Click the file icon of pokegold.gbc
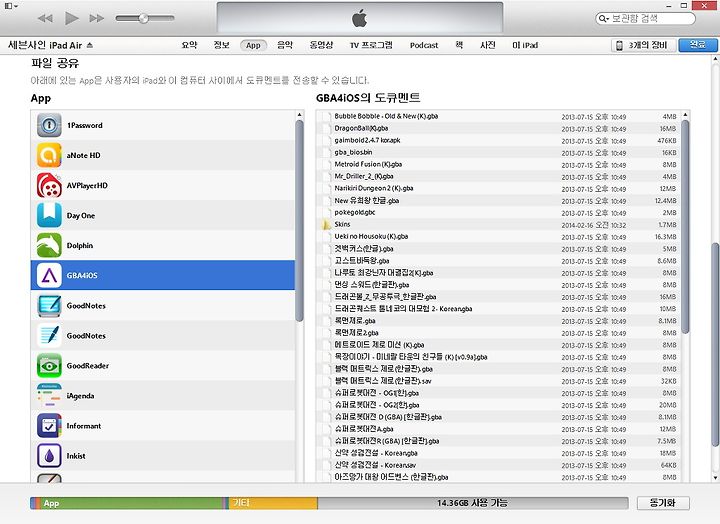Screen dimensions: 720x524 [x=326, y=213]
